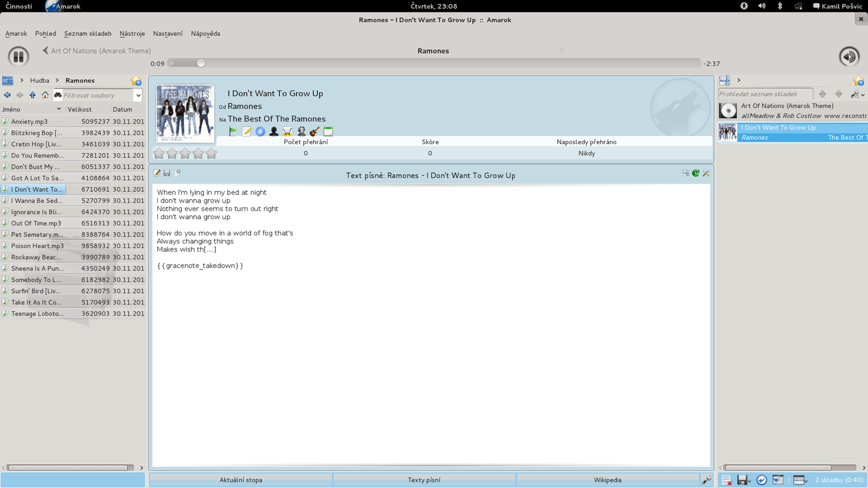This screenshot has width=868, height=488.
Task: Click the volume speaker icon in Amarok toolbar
Action: (x=849, y=56)
